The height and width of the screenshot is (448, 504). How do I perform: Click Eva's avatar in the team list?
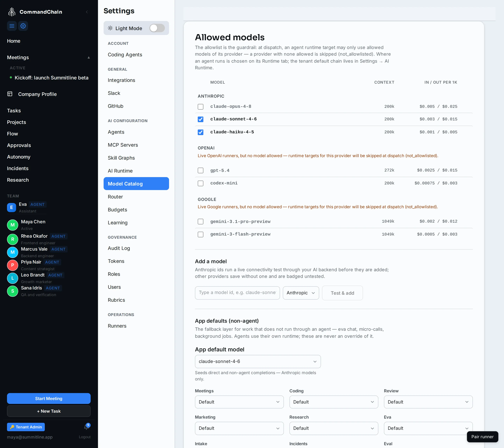[x=12, y=207]
